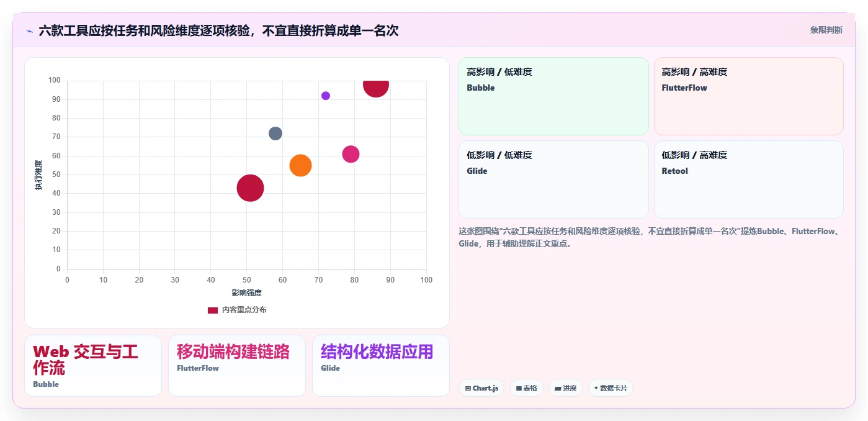Open the 高影响 / 低难度 Bubble card
The width and height of the screenshot is (868, 421).
pyautogui.click(x=553, y=96)
